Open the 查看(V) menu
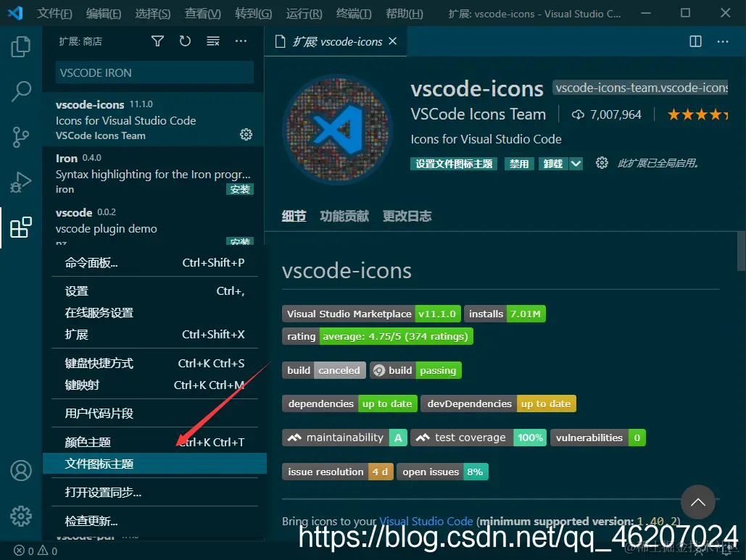The width and height of the screenshot is (746, 560). (x=203, y=13)
